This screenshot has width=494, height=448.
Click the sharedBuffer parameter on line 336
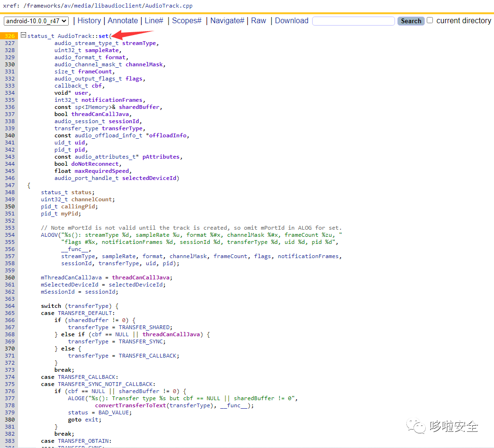click(x=139, y=107)
